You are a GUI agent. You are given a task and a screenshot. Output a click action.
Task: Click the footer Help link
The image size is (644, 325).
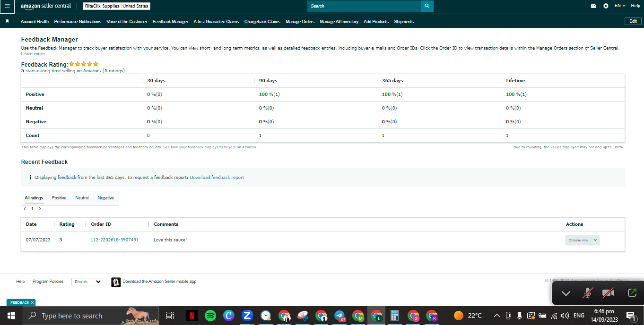click(20, 282)
